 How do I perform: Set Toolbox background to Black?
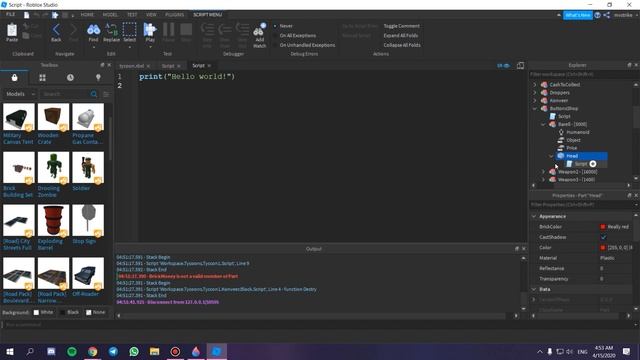[62, 313]
